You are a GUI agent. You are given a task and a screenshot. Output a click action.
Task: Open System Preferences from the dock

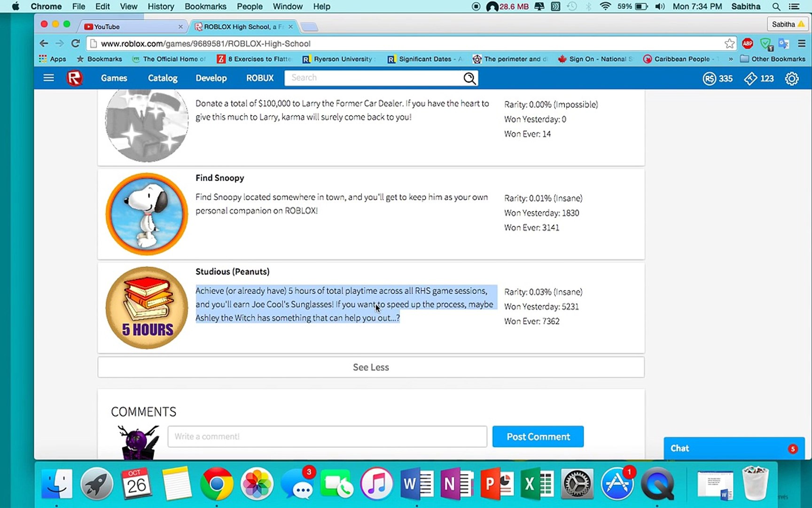pos(577,484)
